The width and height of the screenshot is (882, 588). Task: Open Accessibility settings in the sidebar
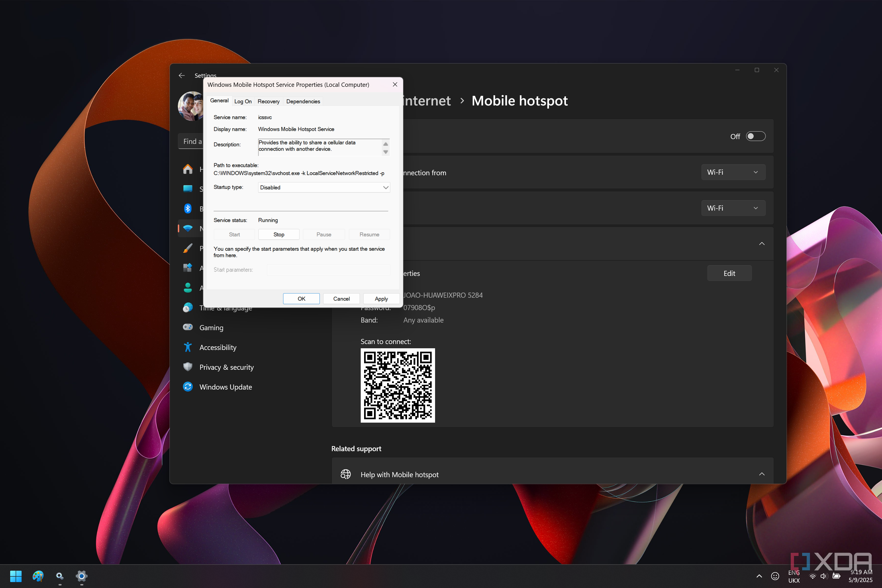pos(217,347)
